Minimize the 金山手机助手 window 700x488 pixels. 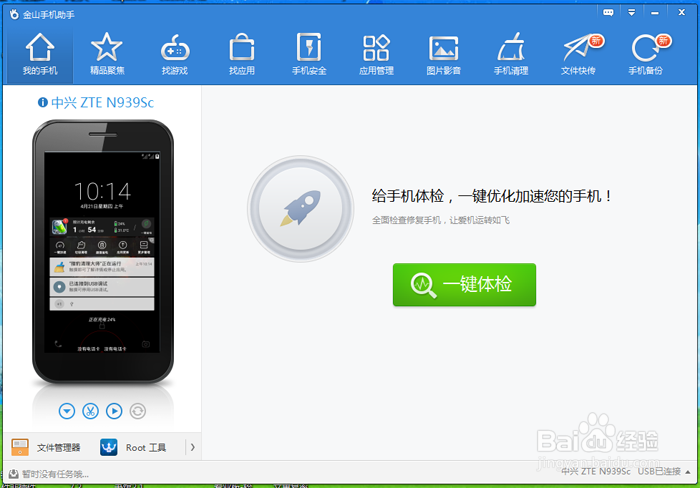[x=655, y=13]
